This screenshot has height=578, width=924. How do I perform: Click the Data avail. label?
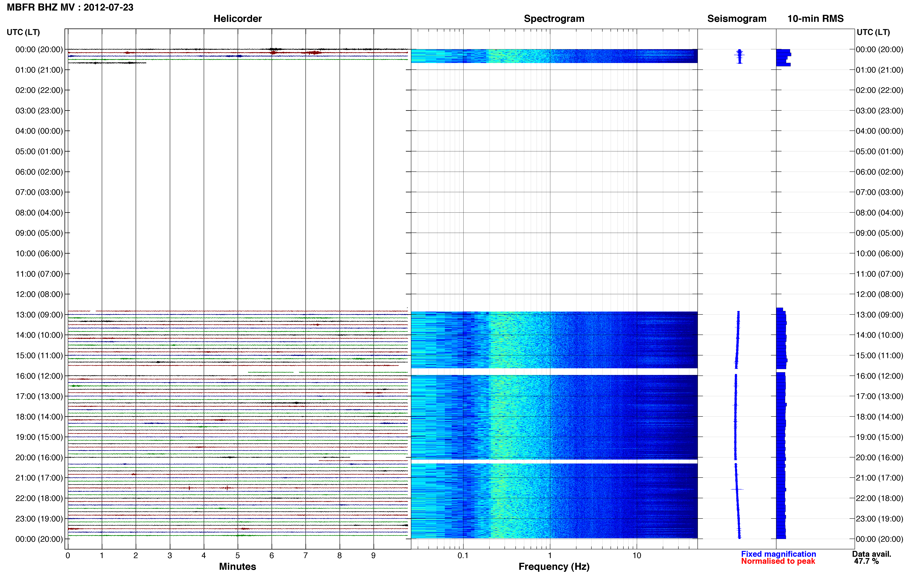point(872,554)
